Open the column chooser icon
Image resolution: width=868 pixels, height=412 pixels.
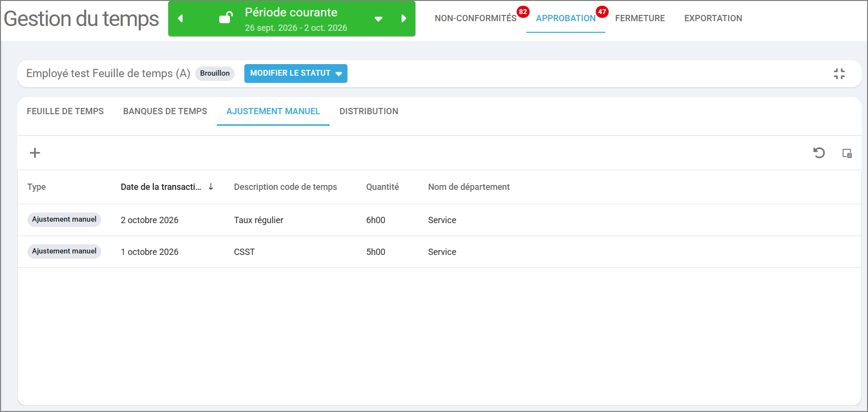pyautogui.click(x=847, y=153)
